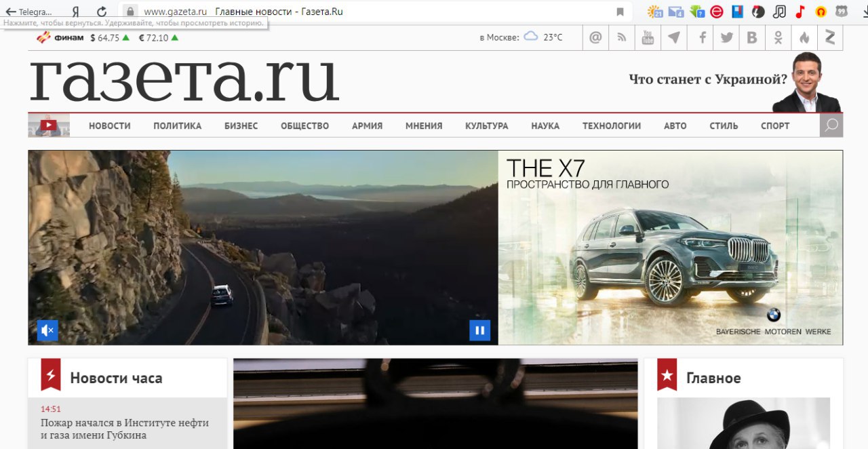The image size is (868, 449).
Task: Open the blue bookmark book extension
Action: [x=738, y=12]
